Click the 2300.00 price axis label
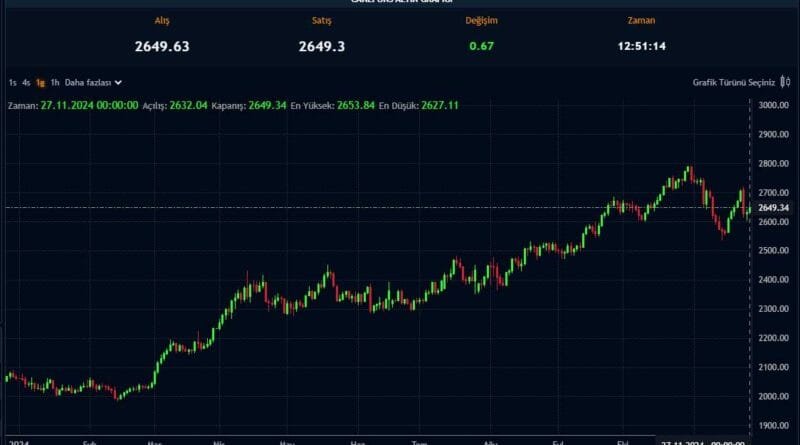Screen dimensions: 800x445 click(773, 309)
